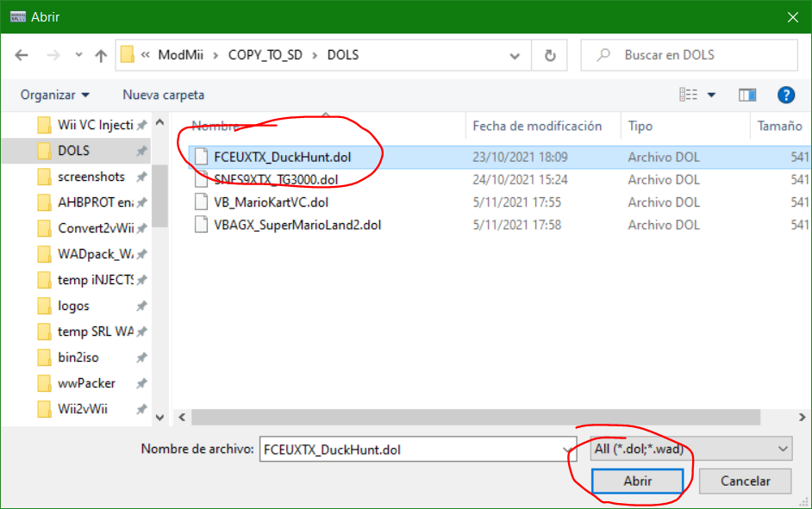This screenshot has width=812, height=509.
Task: Refresh the DOLS folder view
Action: [x=550, y=55]
